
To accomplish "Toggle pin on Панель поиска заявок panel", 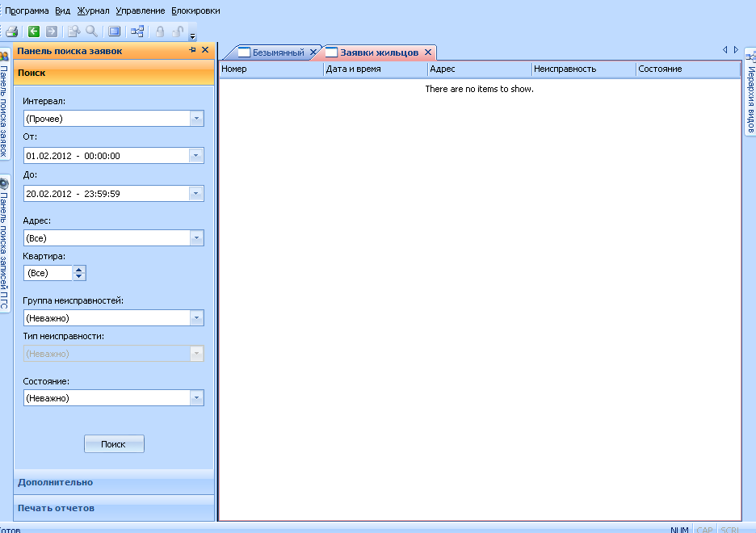I will tap(192, 50).
